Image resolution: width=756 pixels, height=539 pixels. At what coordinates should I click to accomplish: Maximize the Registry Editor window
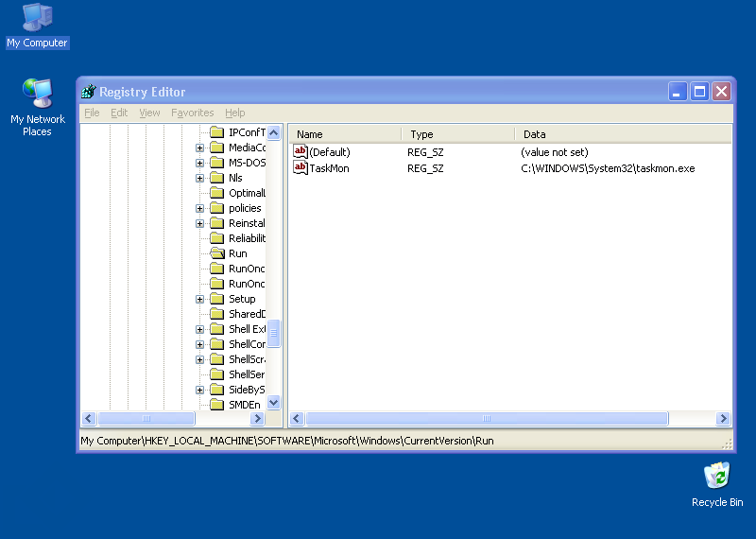pyautogui.click(x=699, y=91)
